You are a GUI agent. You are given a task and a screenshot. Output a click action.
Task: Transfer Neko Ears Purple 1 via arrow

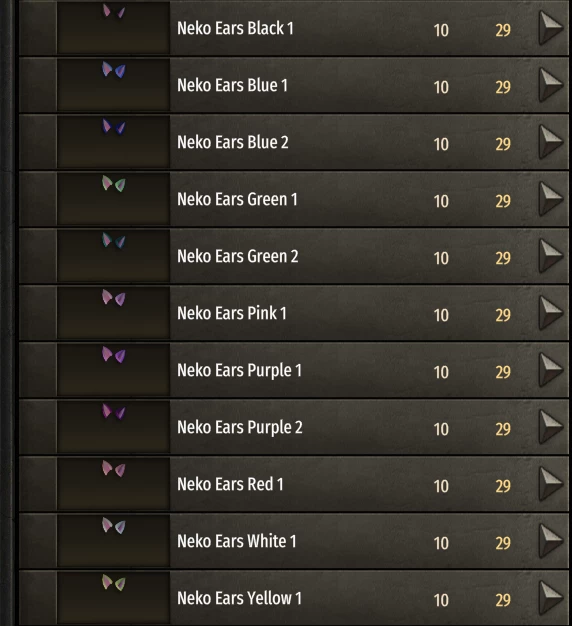tap(551, 370)
